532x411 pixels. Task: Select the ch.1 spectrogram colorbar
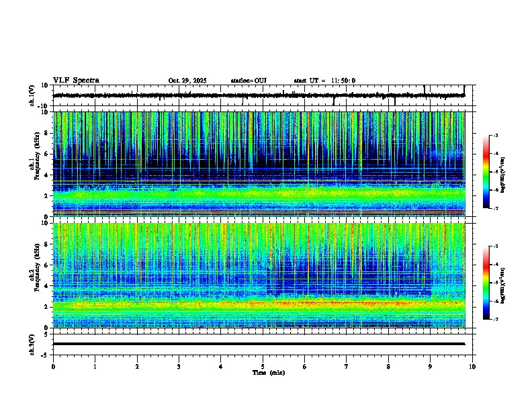[486, 172]
